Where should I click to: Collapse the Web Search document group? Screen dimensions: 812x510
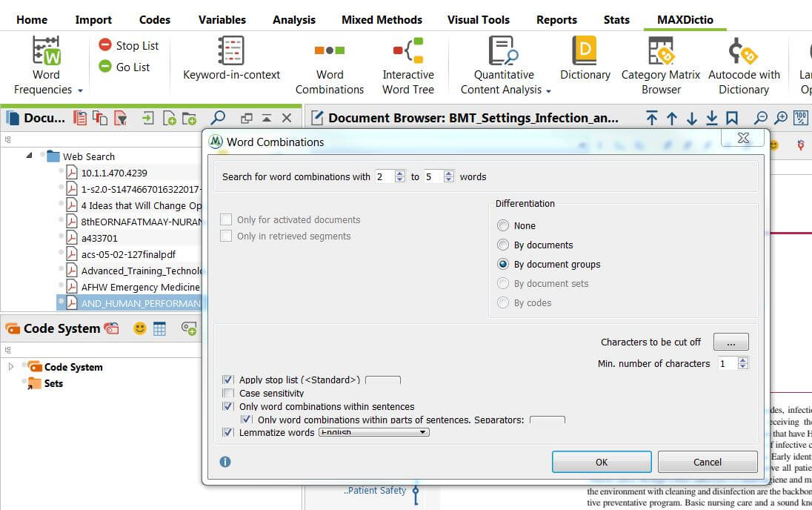point(29,156)
